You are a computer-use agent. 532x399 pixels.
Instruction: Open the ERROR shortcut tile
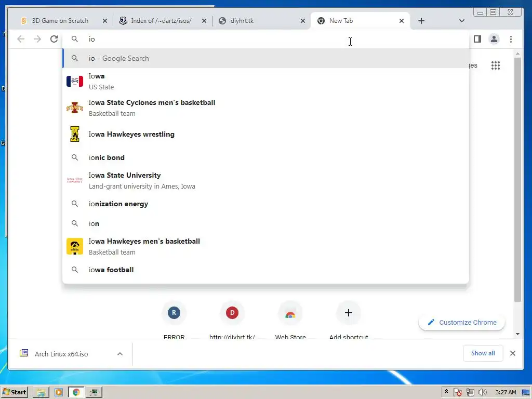174,319
